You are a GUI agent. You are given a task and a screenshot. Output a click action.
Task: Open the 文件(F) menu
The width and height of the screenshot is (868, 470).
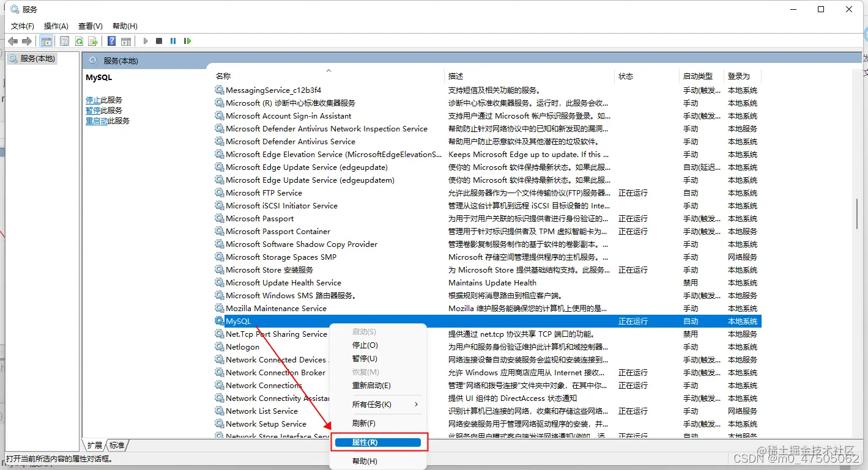pyautogui.click(x=23, y=26)
